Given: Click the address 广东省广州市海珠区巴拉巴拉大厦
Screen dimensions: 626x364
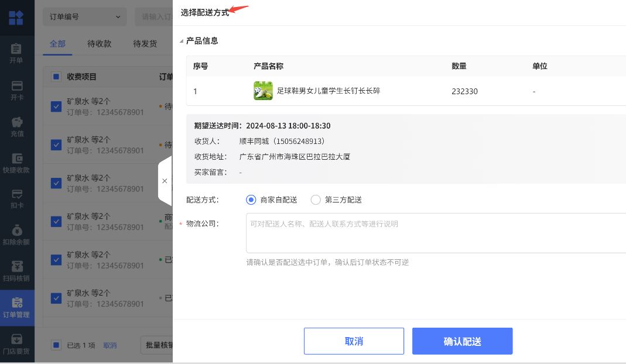Looking at the screenshot, I should click(295, 157).
